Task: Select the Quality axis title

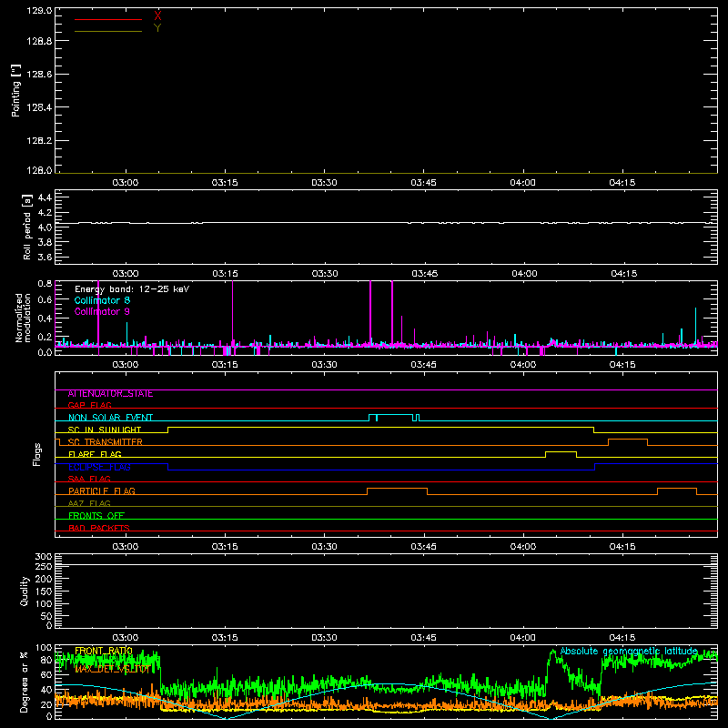Action: coord(25,591)
